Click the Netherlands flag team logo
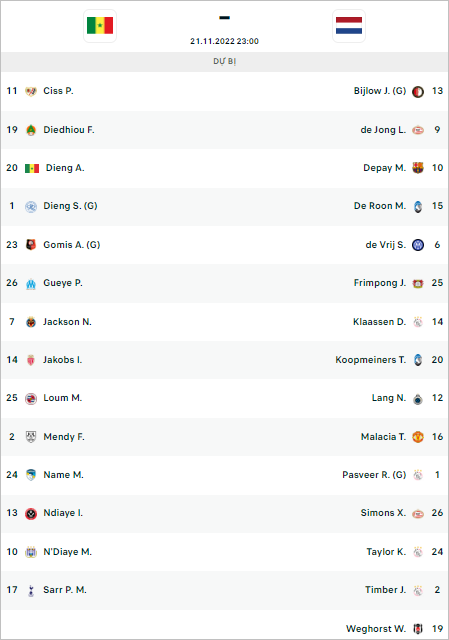This screenshot has height=640, width=449. pyautogui.click(x=349, y=26)
